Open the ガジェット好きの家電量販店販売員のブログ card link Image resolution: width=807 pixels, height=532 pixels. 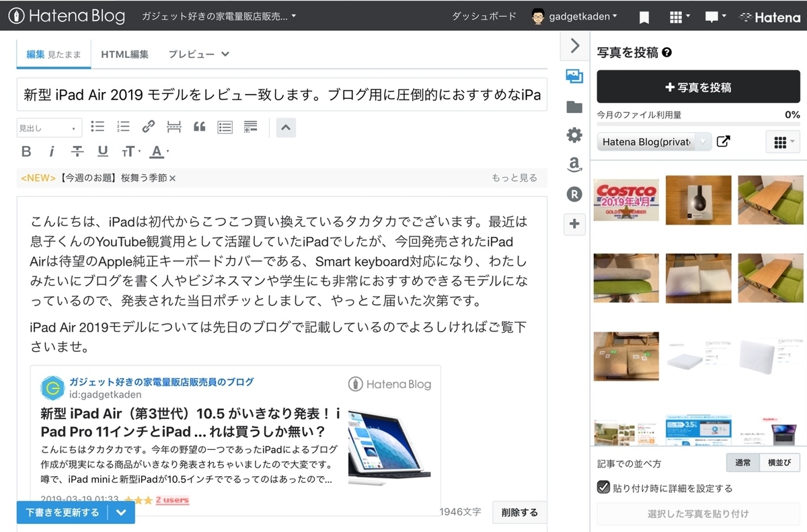(161, 382)
